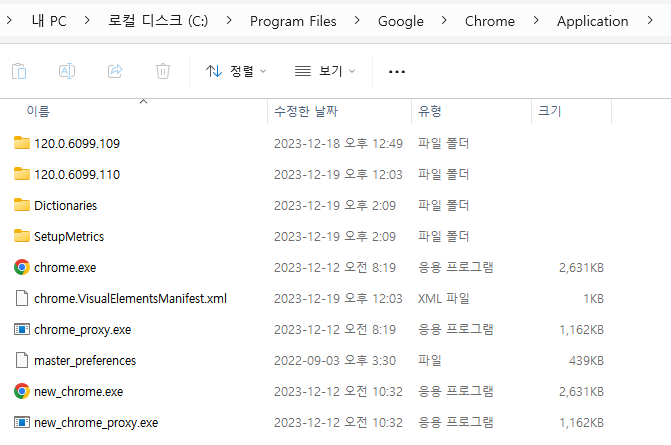Click the Share toolbar icon
The image size is (671, 445).
115,71
